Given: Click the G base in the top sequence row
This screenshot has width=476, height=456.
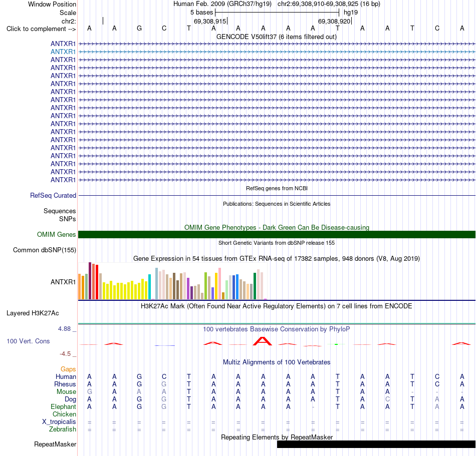Looking at the screenshot, I should pos(139,28).
